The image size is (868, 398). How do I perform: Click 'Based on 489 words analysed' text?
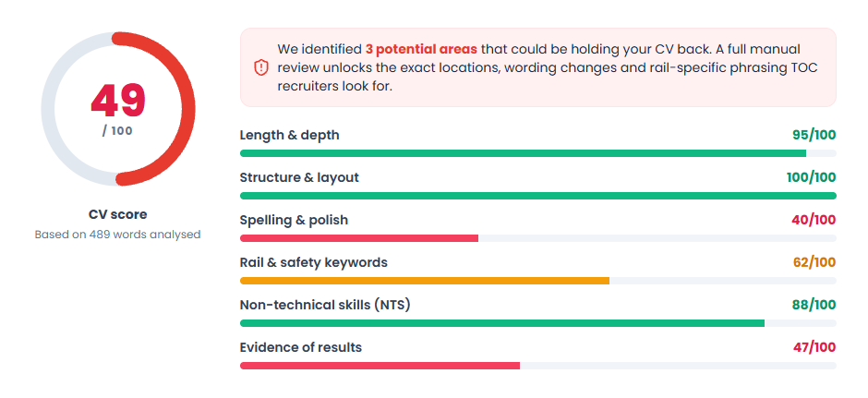pos(118,235)
